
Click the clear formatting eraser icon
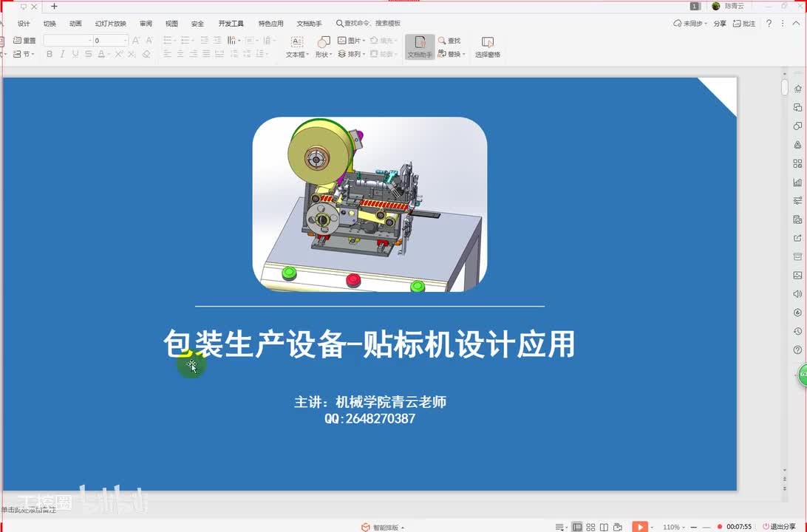[146, 54]
